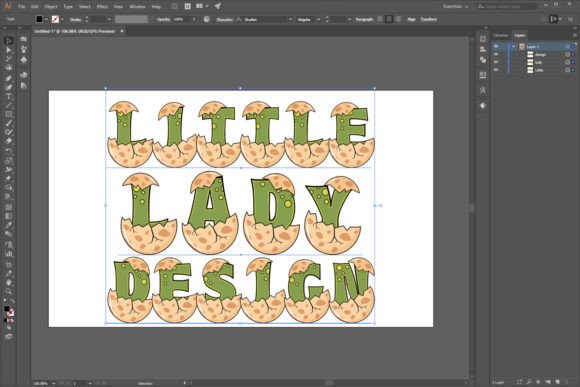580x387 pixels.
Task: Open the File menu
Action: (x=21, y=7)
